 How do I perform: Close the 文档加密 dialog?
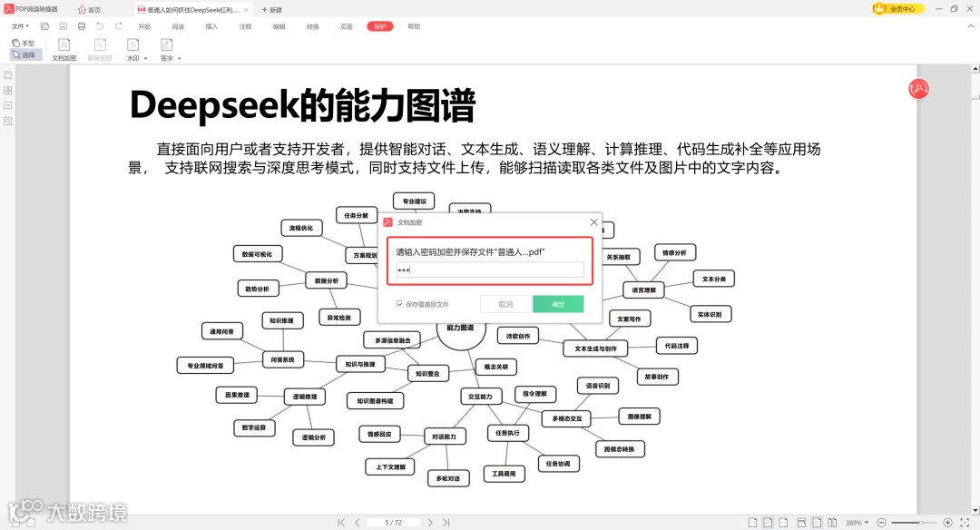(x=593, y=221)
